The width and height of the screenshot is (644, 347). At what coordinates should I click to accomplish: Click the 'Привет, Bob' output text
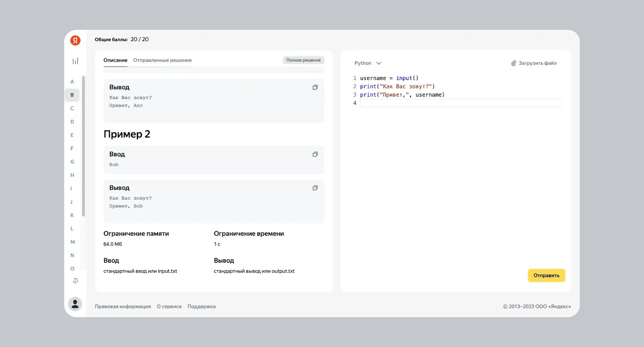[x=126, y=206]
